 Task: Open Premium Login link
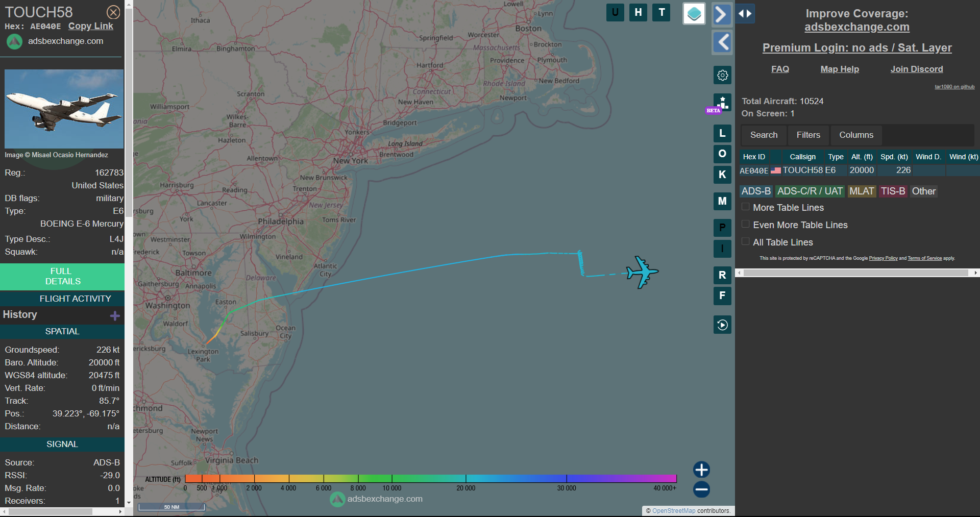coord(857,48)
